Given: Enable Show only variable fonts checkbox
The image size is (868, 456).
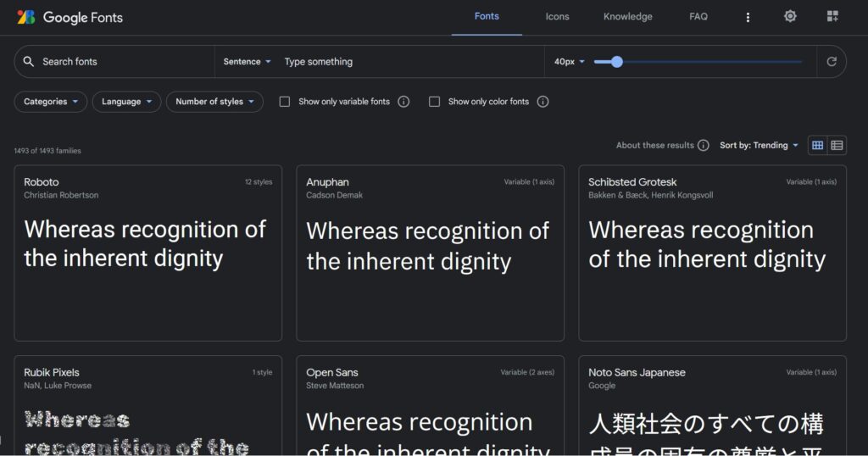Looking at the screenshot, I should point(285,102).
